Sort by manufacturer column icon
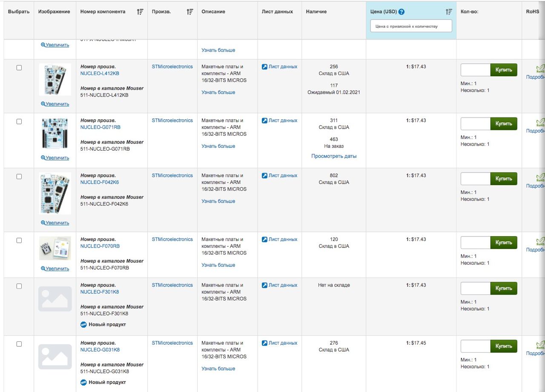 pyautogui.click(x=190, y=12)
